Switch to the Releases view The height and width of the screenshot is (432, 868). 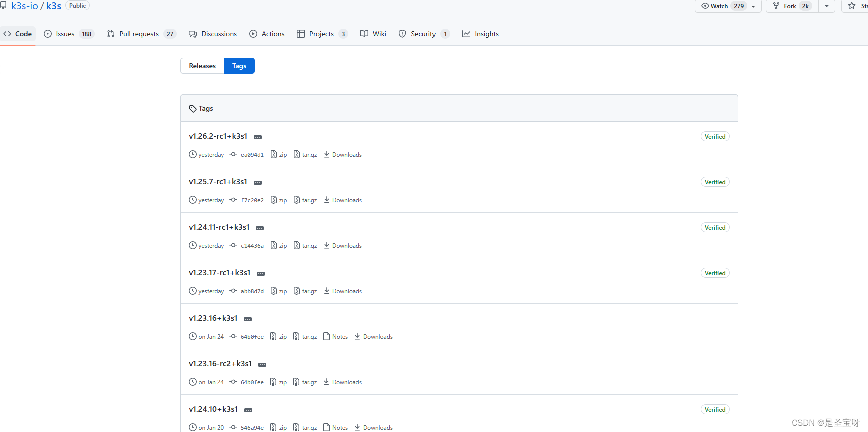point(202,66)
